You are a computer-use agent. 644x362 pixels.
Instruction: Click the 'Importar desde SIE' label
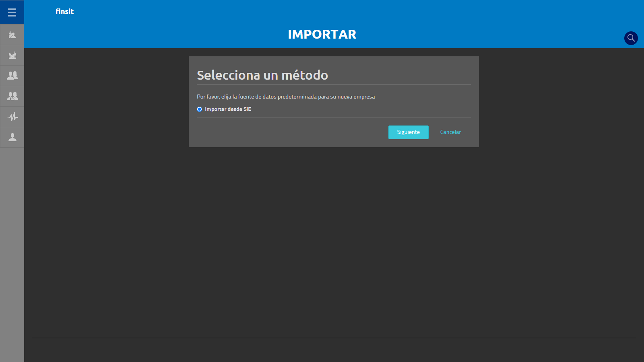[x=228, y=109]
